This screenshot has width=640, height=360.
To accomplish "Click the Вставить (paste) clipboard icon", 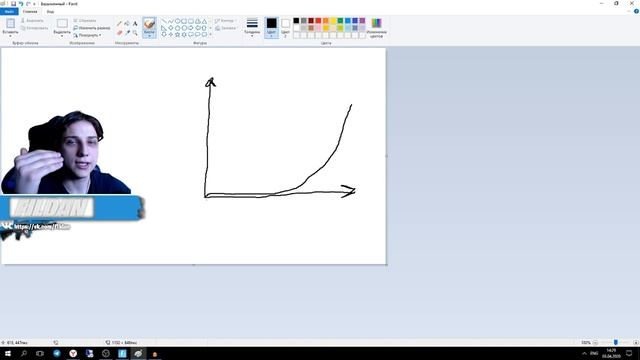I will tap(10, 23).
